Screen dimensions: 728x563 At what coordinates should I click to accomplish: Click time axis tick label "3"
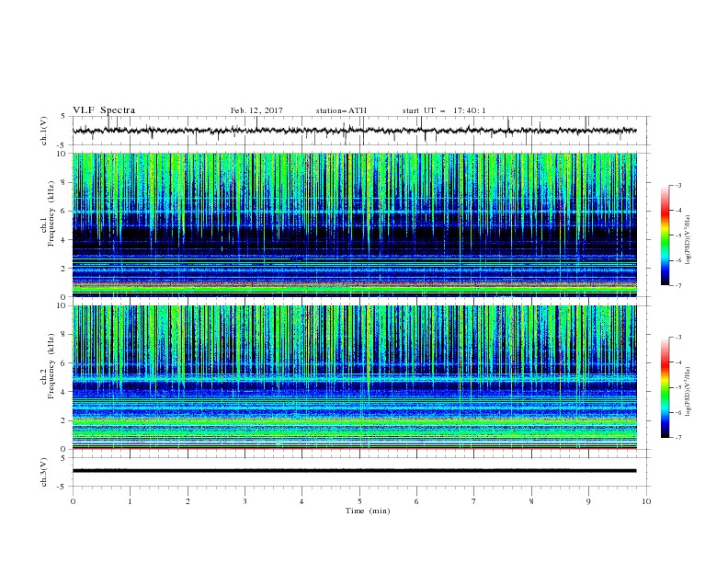245,501
